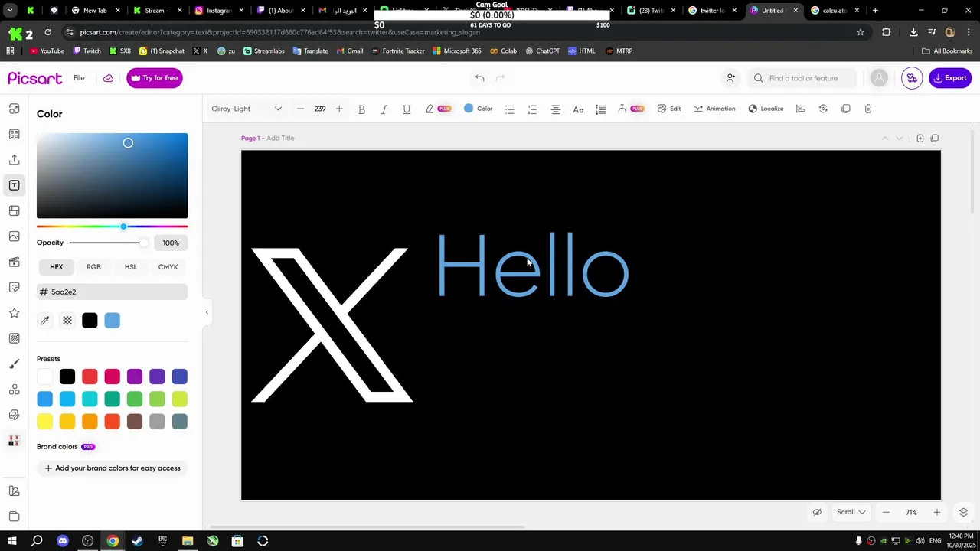Image resolution: width=980 pixels, height=551 pixels.
Task: Click the cloud save status icon
Action: click(x=108, y=78)
